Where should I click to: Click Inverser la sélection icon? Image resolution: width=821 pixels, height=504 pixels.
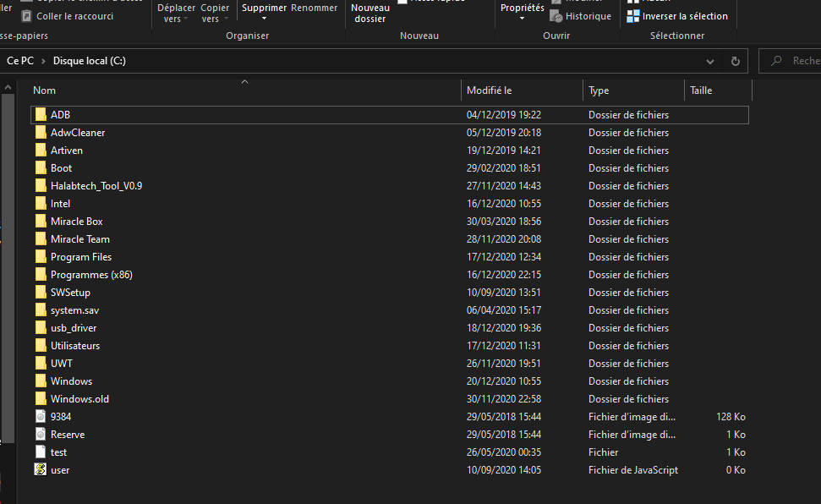pyautogui.click(x=633, y=16)
